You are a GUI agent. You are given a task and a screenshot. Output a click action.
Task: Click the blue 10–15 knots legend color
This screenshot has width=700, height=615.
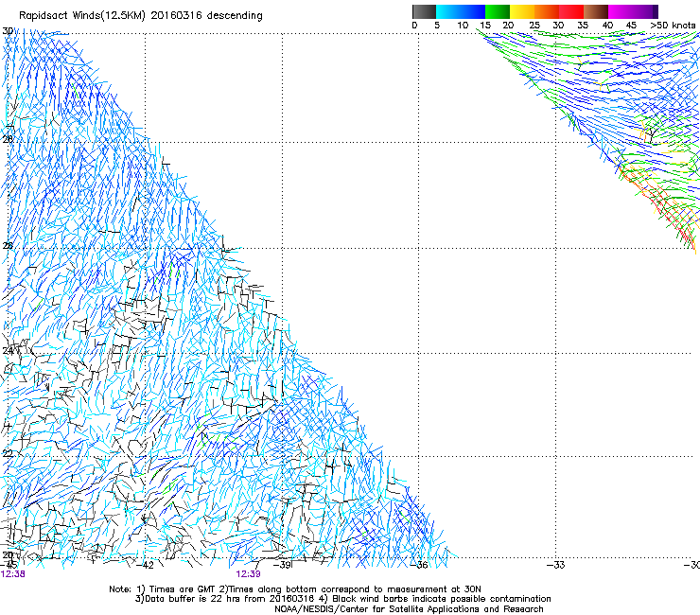pos(473,11)
